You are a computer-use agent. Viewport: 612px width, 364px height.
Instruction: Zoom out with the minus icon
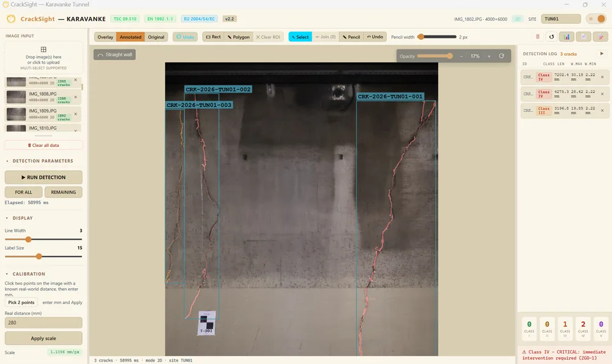pyautogui.click(x=461, y=56)
